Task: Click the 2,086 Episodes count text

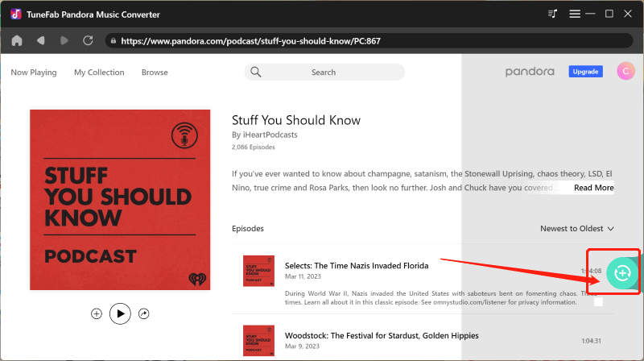Action: [254, 147]
